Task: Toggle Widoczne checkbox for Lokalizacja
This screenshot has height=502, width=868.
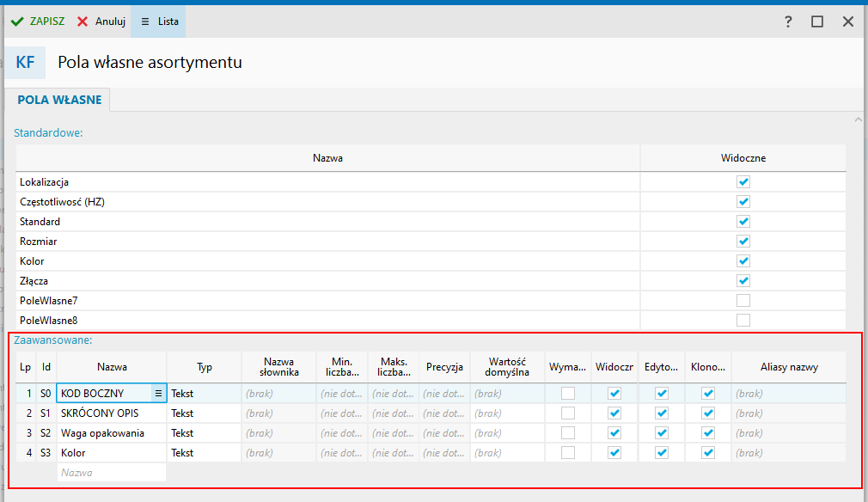Action: coord(743,182)
